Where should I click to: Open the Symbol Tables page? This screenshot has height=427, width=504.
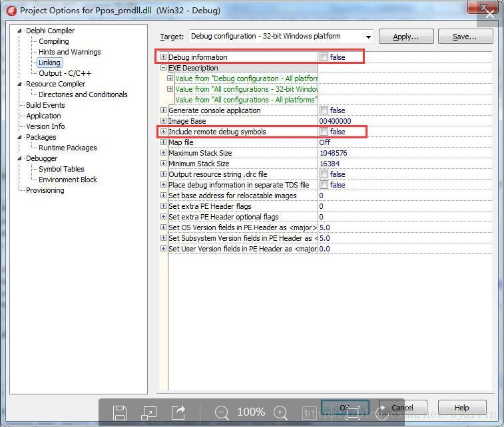(61, 169)
